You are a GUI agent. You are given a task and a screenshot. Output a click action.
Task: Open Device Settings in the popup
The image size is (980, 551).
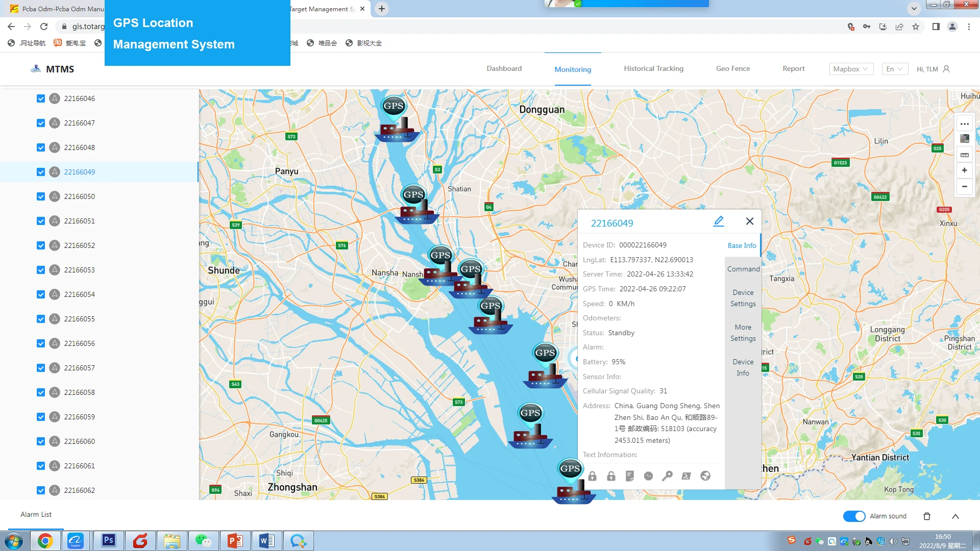click(743, 298)
